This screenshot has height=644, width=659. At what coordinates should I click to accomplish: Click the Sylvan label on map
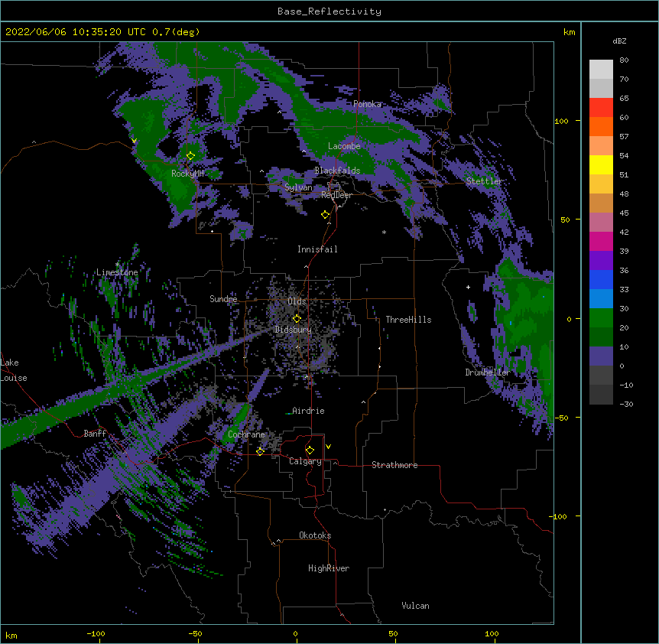point(298,187)
